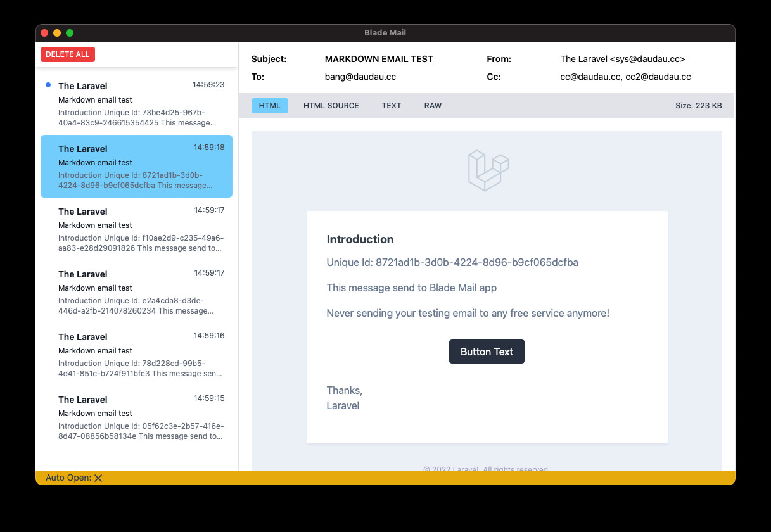Screen dimensions: 771x532
Task: Click 'This message send to Blade Mail app' text
Action: pos(412,288)
